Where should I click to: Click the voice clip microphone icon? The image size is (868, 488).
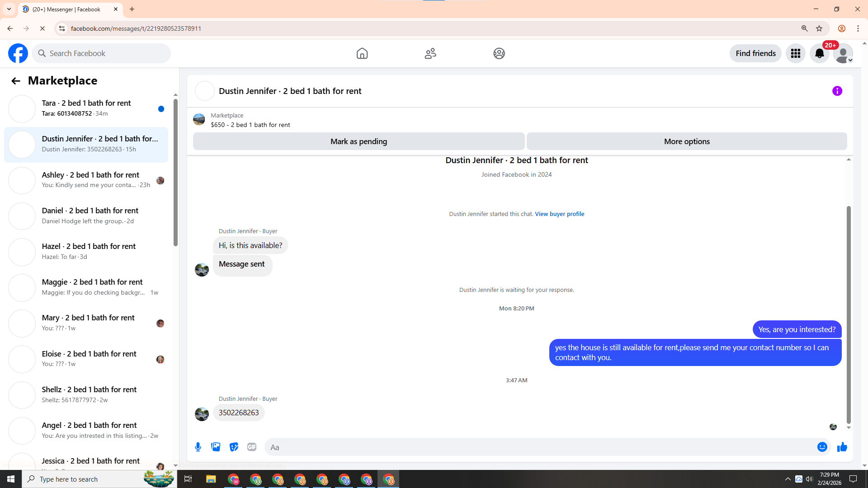pos(198,447)
